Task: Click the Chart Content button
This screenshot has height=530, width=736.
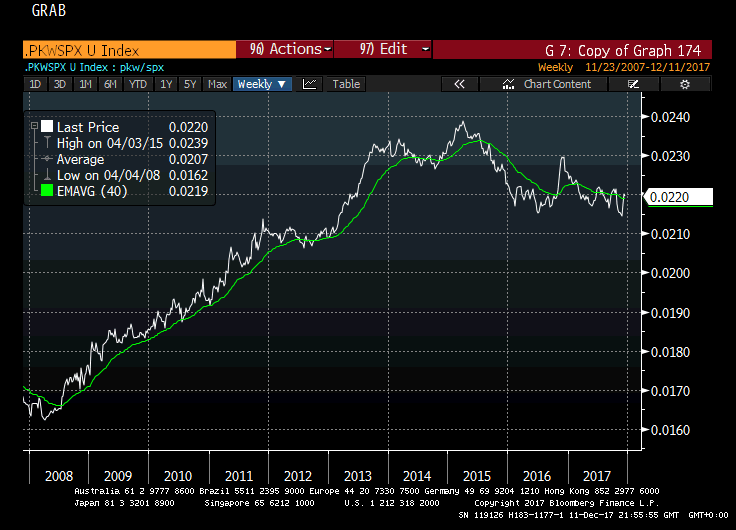Action: 543,84
